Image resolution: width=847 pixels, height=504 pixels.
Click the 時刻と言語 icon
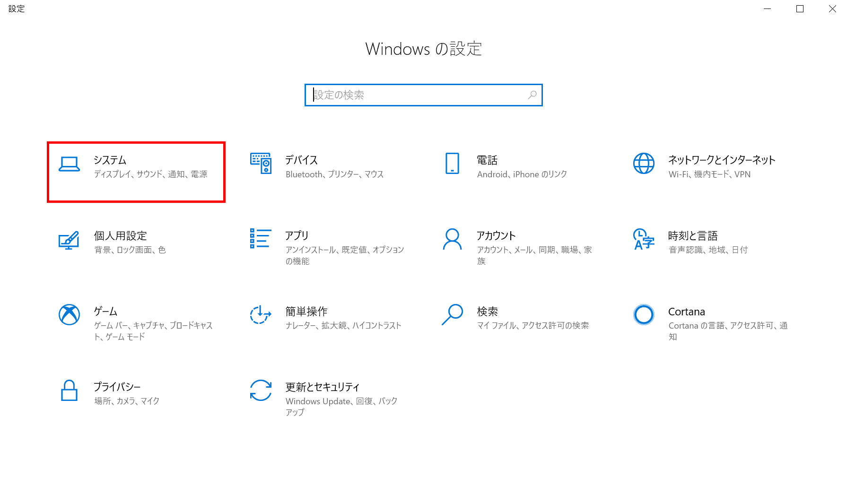pyautogui.click(x=644, y=239)
